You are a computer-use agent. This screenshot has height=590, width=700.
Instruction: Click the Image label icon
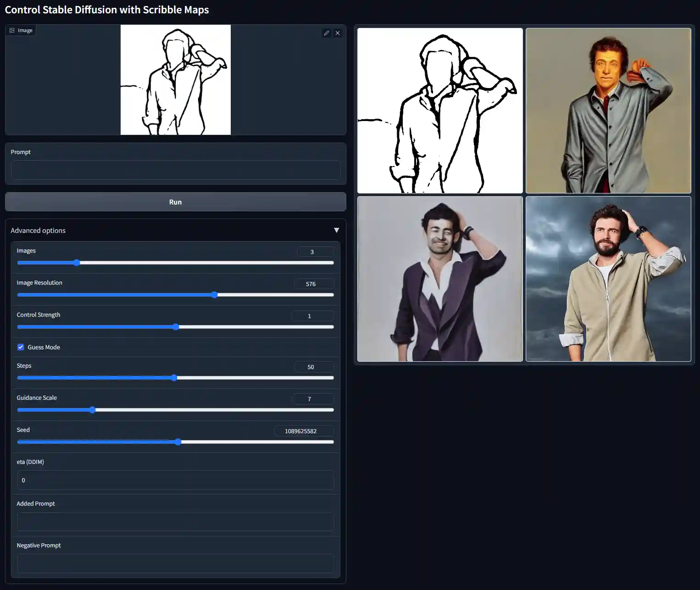[x=12, y=30]
